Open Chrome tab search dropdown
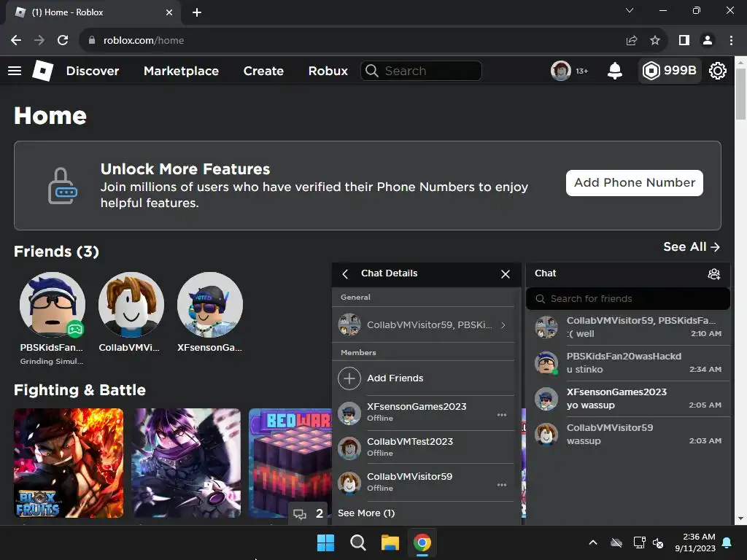 630,10
